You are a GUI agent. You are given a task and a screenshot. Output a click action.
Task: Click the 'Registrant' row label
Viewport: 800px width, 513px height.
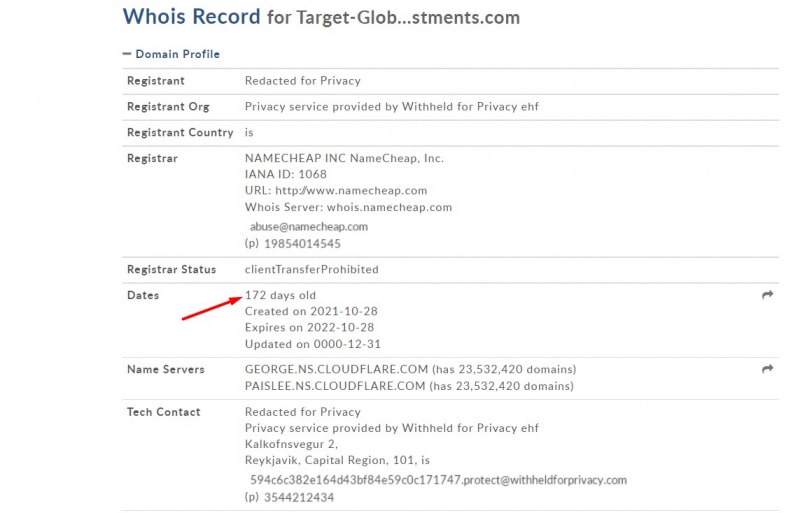point(156,81)
